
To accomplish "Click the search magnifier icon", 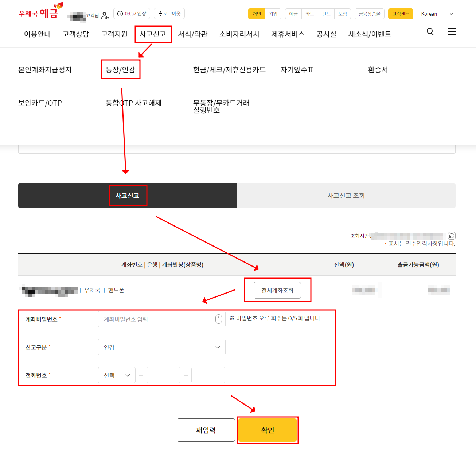I will [x=430, y=32].
